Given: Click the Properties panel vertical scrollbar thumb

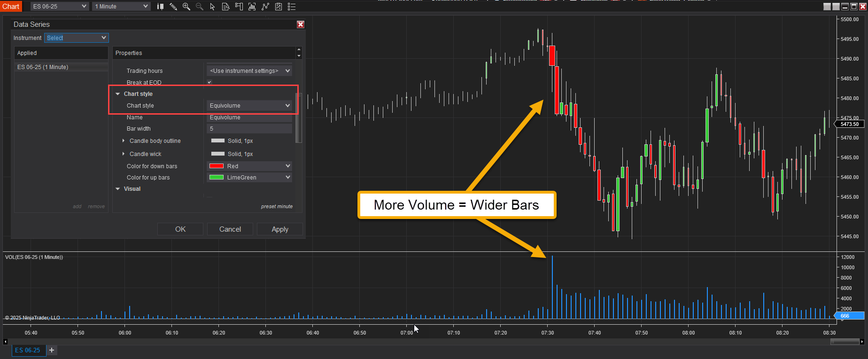Looking at the screenshot, I should coord(298,118).
